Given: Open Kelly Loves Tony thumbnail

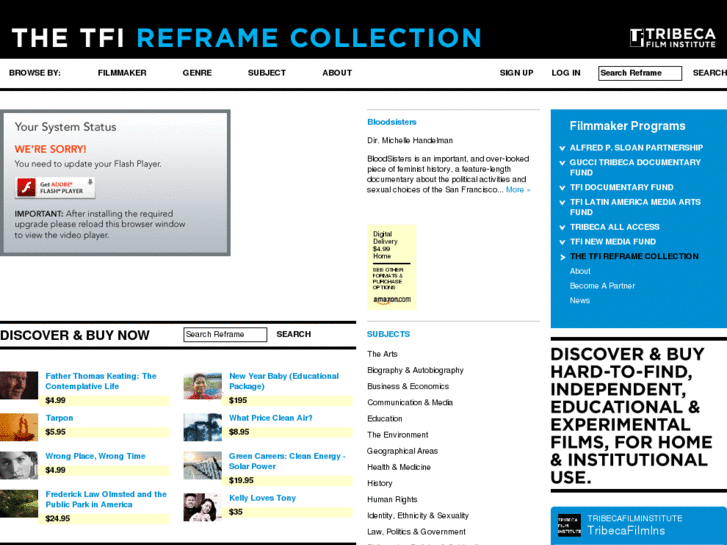Looking at the screenshot, I should 202,507.
